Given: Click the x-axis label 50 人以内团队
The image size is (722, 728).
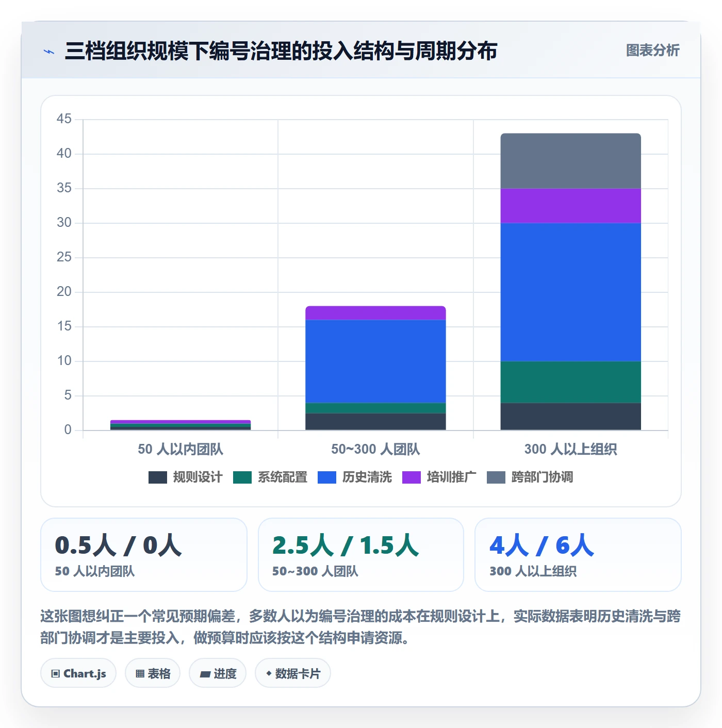Looking at the screenshot, I should pos(180,449).
